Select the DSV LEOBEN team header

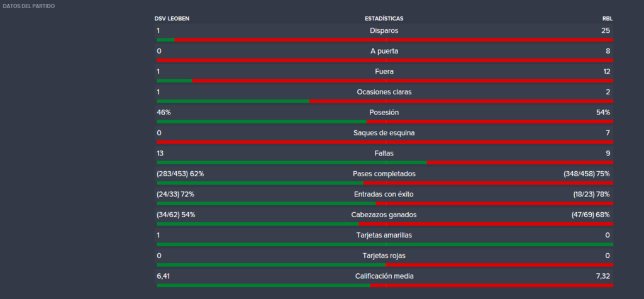[172, 18]
